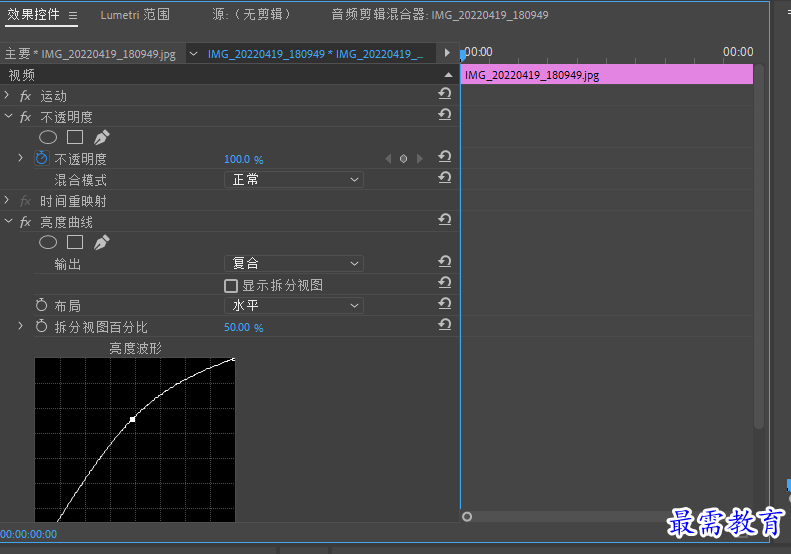Create 4-point polygon mask under 不透明度
Image resolution: width=791 pixels, height=554 pixels.
point(75,137)
